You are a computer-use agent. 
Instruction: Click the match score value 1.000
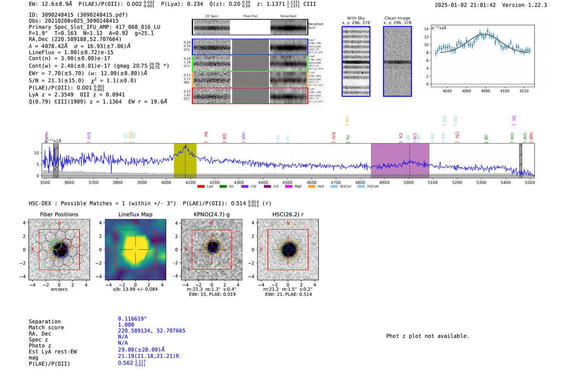coord(126,325)
